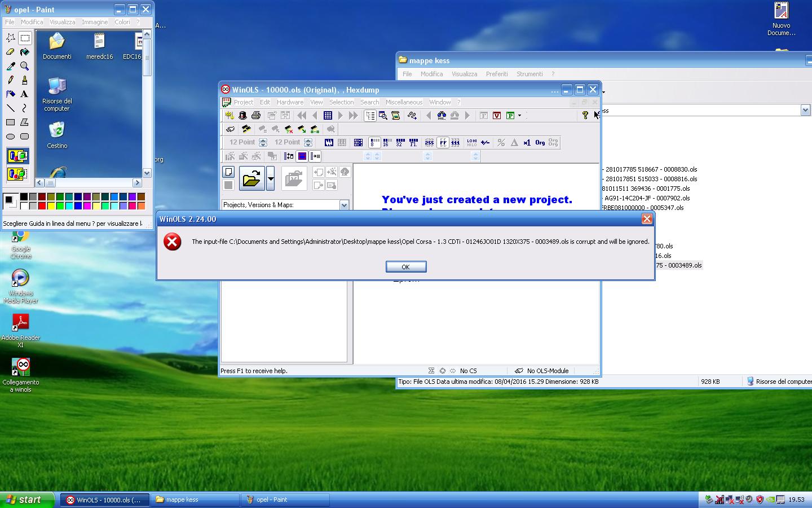Select the Airbrush tool in Paint
This screenshot has width=812, height=508.
pos(10,94)
